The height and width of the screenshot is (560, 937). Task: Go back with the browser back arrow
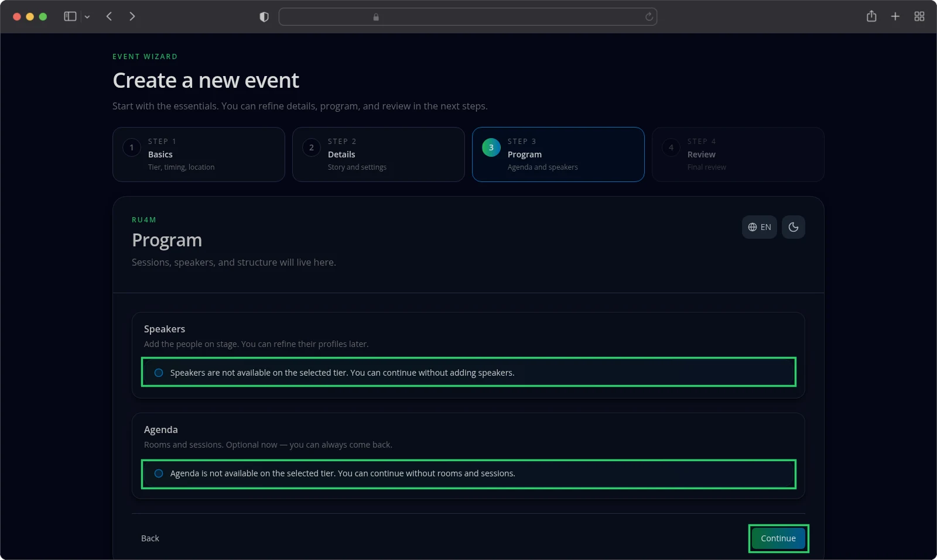pos(109,16)
